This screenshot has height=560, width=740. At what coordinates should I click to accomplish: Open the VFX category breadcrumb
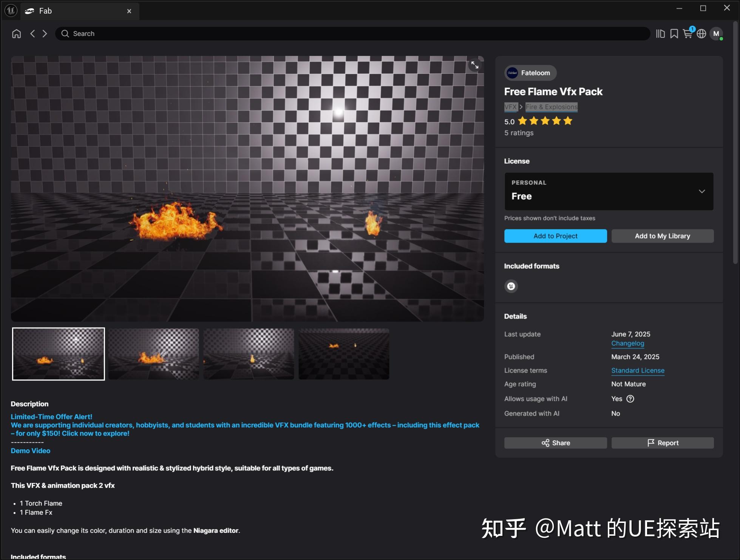510,107
